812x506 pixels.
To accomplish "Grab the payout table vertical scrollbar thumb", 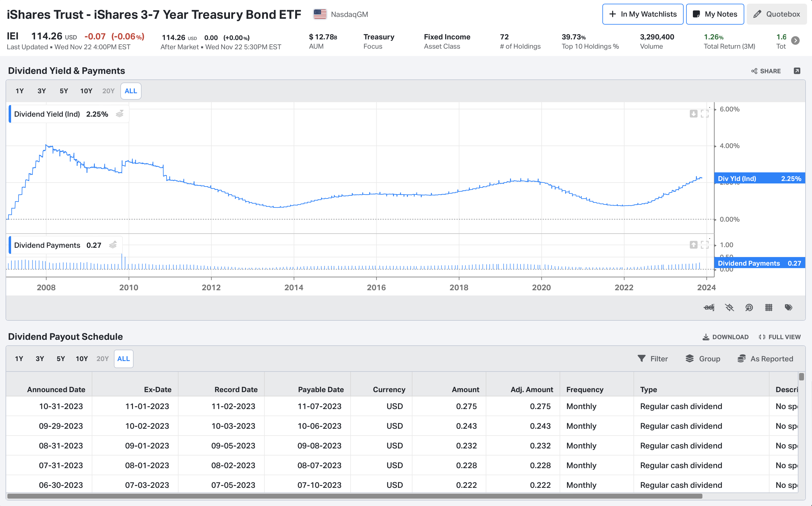I will click(801, 377).
